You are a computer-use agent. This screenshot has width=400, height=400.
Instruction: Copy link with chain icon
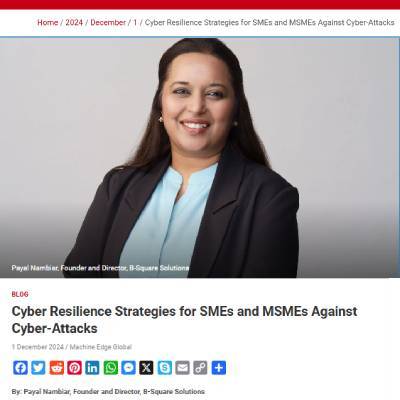point(200,368)
